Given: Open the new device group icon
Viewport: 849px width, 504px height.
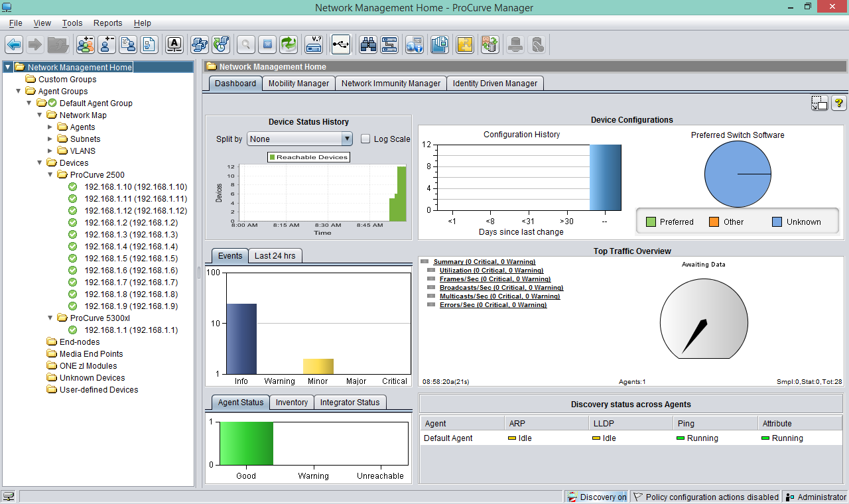Looking at the screenshot, I should pyautogui.click(x=85, y=44).
